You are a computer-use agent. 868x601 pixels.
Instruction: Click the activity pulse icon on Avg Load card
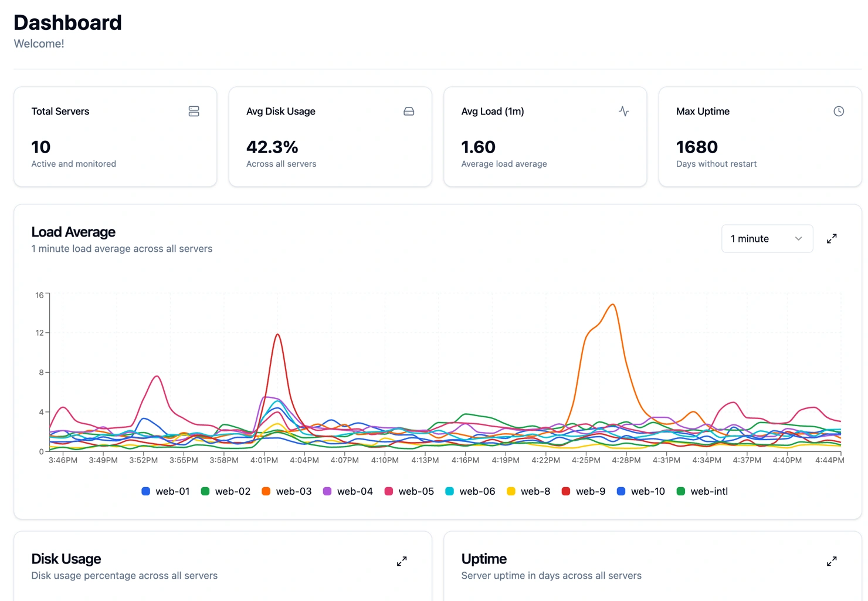point(623,111)
